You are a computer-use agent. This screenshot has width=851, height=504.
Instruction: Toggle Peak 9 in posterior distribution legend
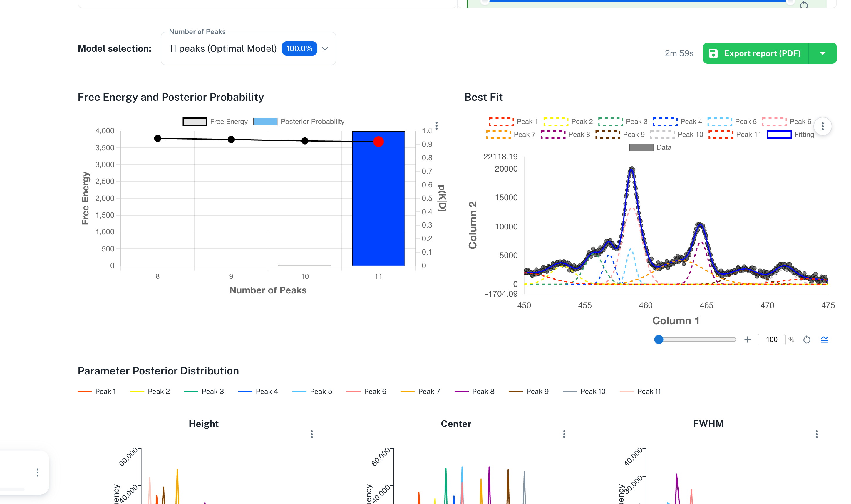pyautogui.click(x=529, y=392)
